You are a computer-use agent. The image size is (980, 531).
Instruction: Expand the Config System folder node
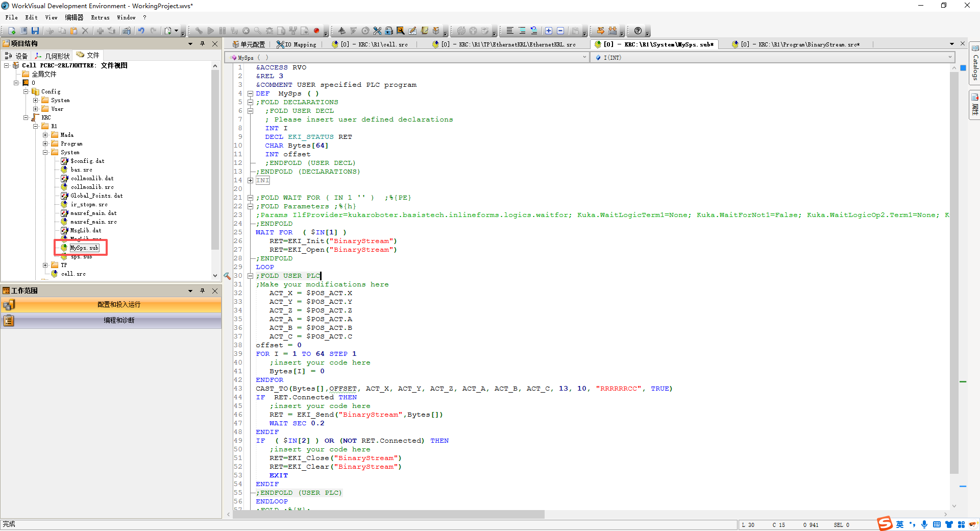click(35, 100)
